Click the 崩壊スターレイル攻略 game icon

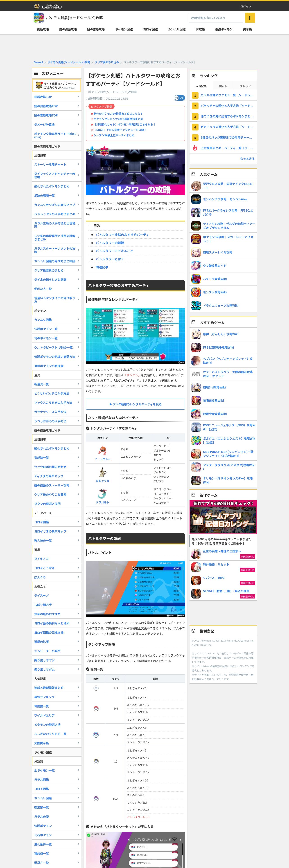(x=196, y=252)
